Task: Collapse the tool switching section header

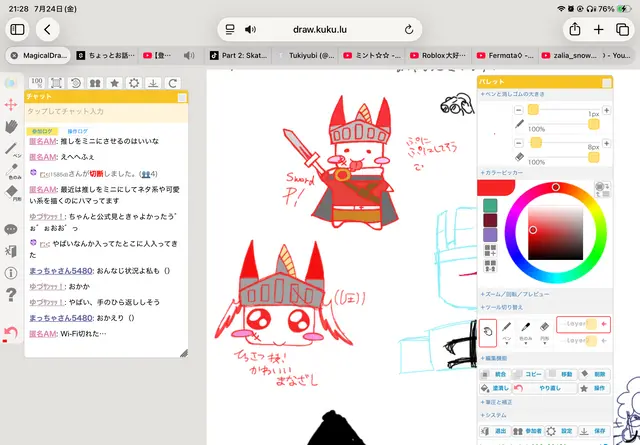Action: (x=501, y=307)
